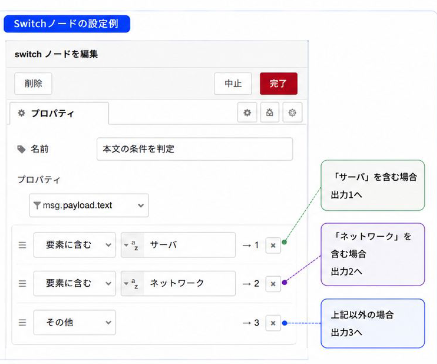Open the 要素に含む dropdown of rule 2

pos(75,283)
